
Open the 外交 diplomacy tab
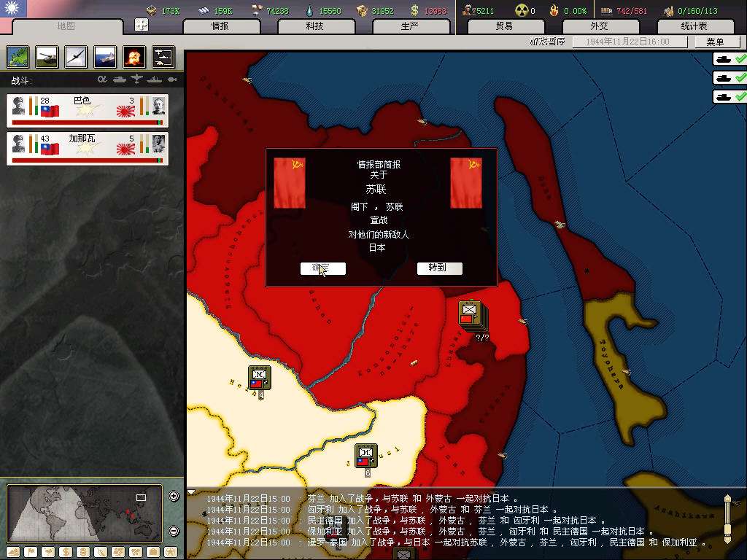pyautogui.click(x=600, y=26)
